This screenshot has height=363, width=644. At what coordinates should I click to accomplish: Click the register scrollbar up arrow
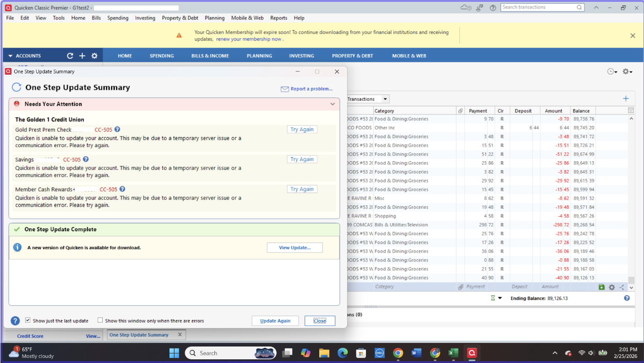pos(631,119)
